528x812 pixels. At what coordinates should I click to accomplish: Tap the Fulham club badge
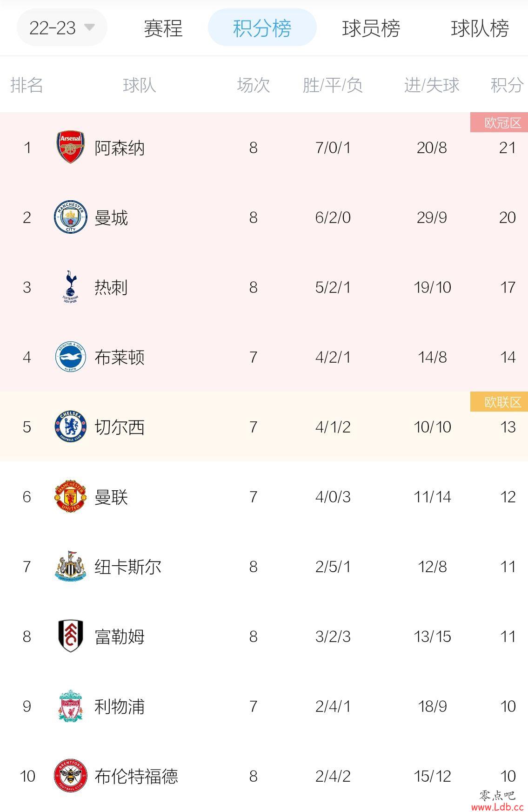[71, 636]
